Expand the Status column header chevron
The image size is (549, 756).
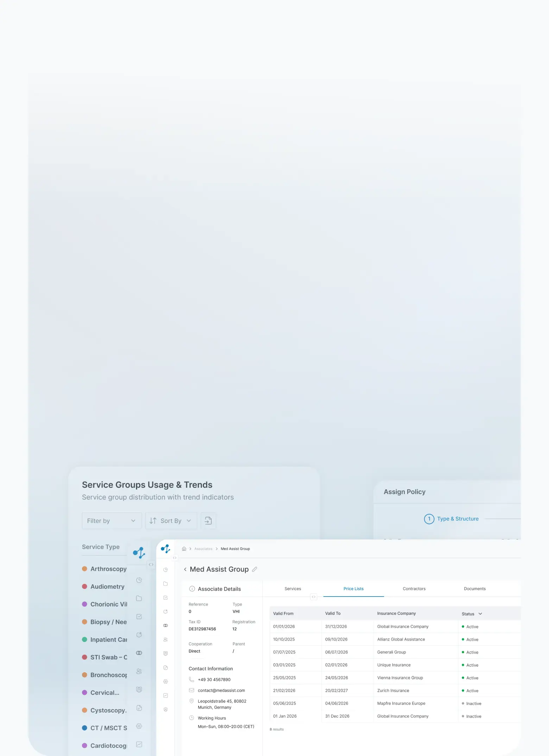480,613
